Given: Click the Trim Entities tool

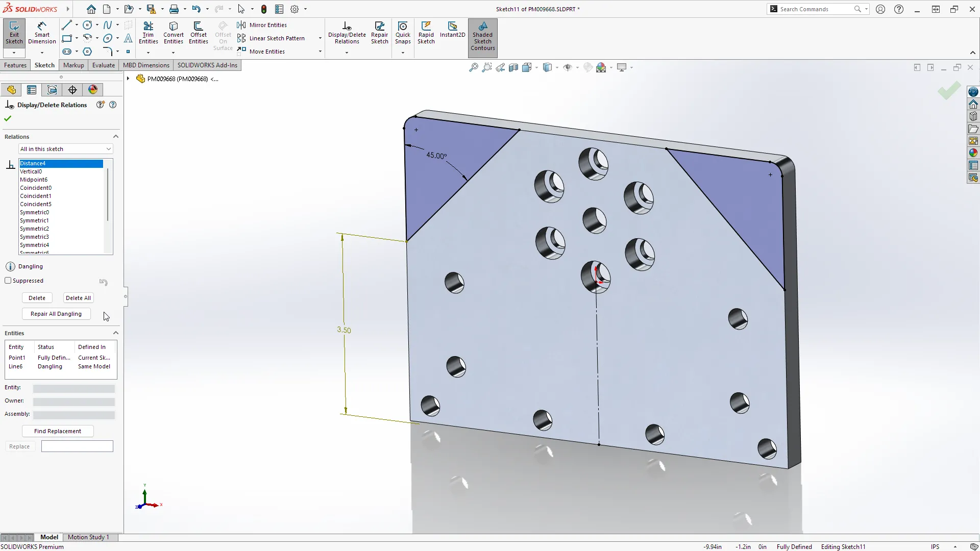Looking at the screenshot, I should point(148,32).
